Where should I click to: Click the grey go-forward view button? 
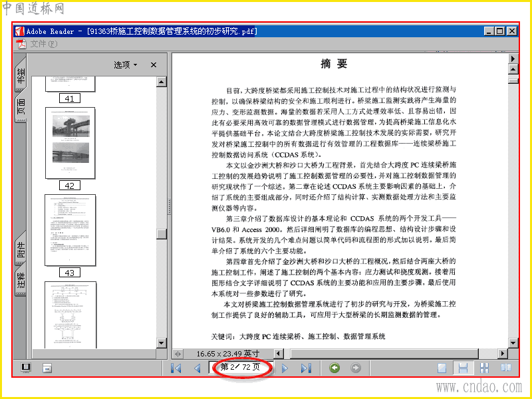(x=356, y=368)
